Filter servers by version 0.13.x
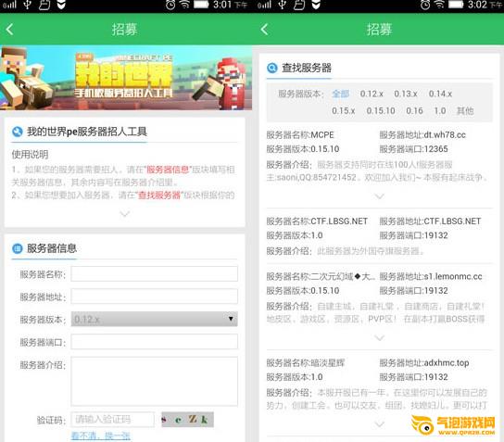This screenshot has width=504, height=442. 406,94
